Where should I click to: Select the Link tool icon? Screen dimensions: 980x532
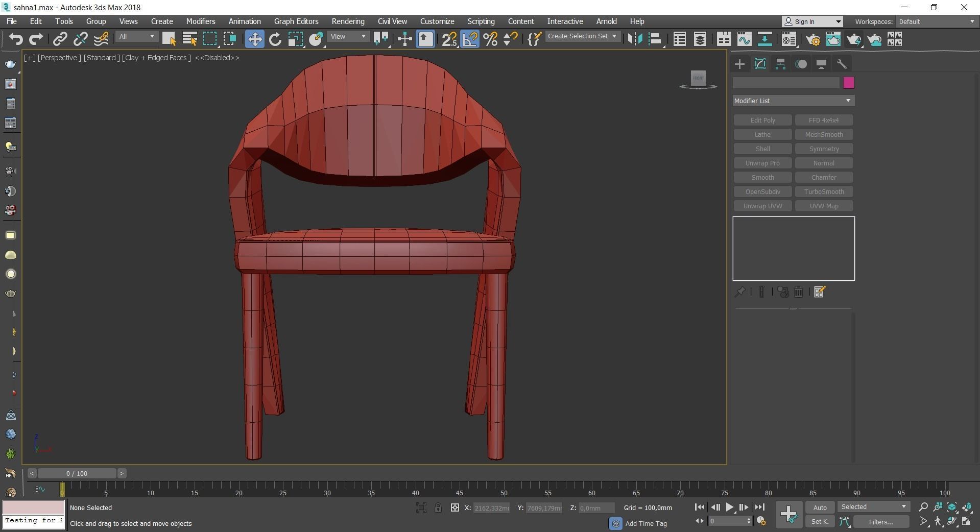[60, 39]
